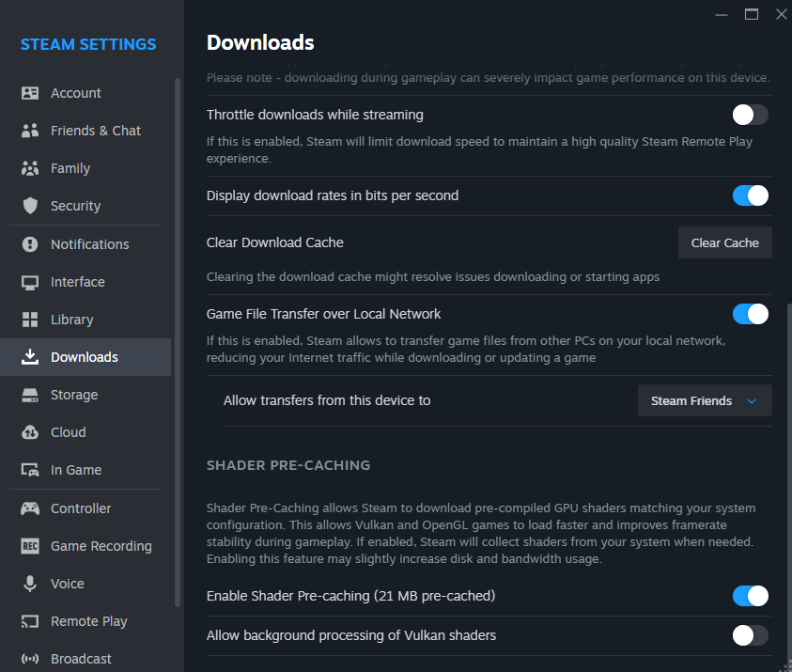This screenshot has height=672, width=792.
Task: Click the Account card icon in sidebar
Action: pos(30,93)
